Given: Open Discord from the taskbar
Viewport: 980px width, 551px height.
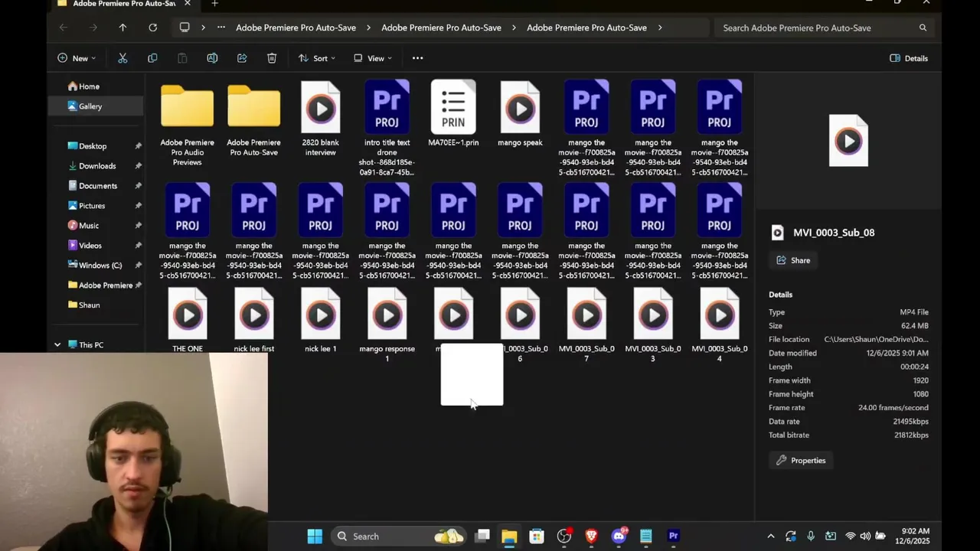Looking at the screenshot, I should [x=619, y=536].
